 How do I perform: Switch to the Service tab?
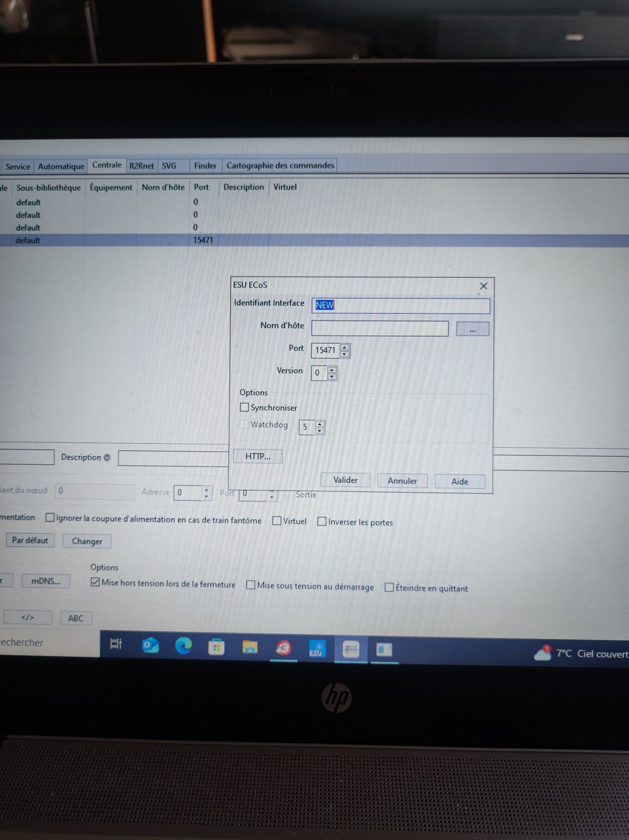click(x=17, y=166)
